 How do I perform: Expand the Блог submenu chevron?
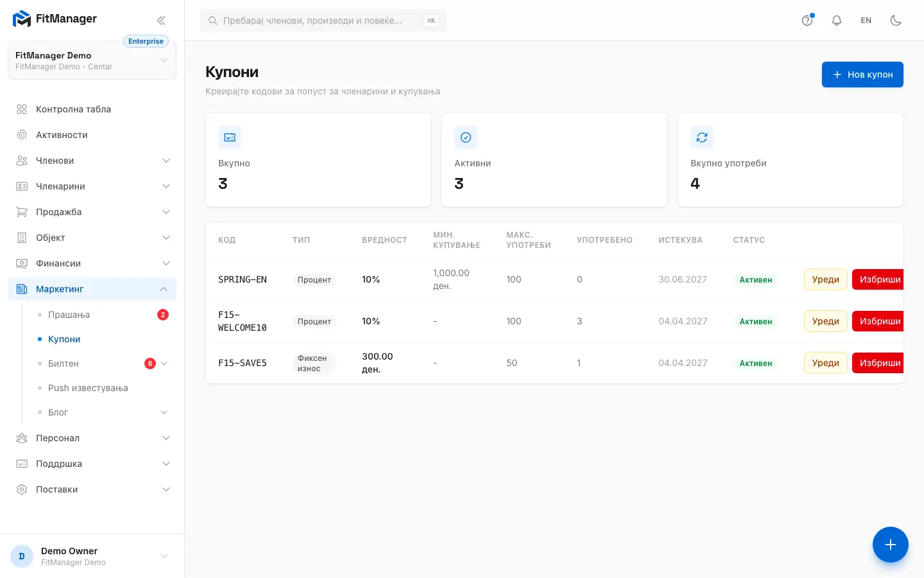pyautogui.click(x=164, y=412)
